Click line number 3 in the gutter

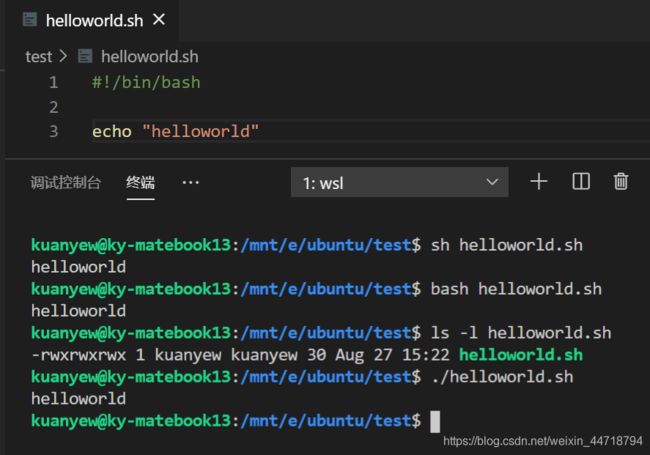coord(53,131)
